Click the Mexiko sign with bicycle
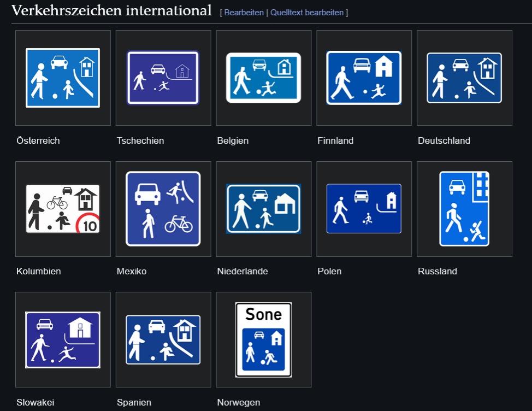Image resolution: width=532 pixels, height=411 pixels. tap(163, 209)
